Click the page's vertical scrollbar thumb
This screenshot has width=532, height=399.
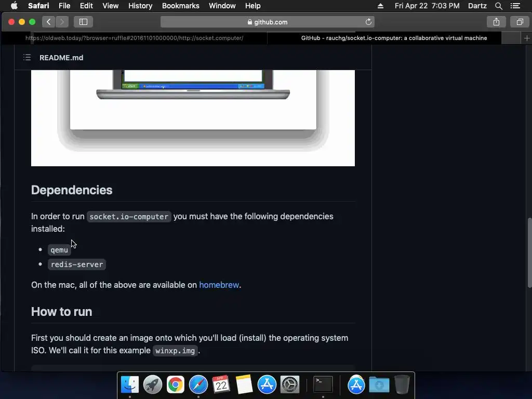[x=529, y=253]
